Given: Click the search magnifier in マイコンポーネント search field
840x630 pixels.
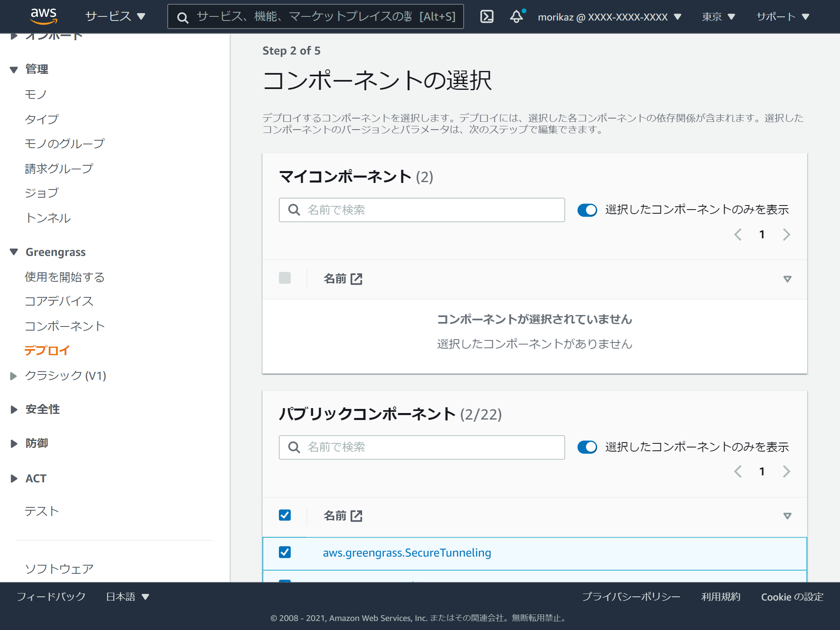Looking at the screenshot, I should coord(294,210).
